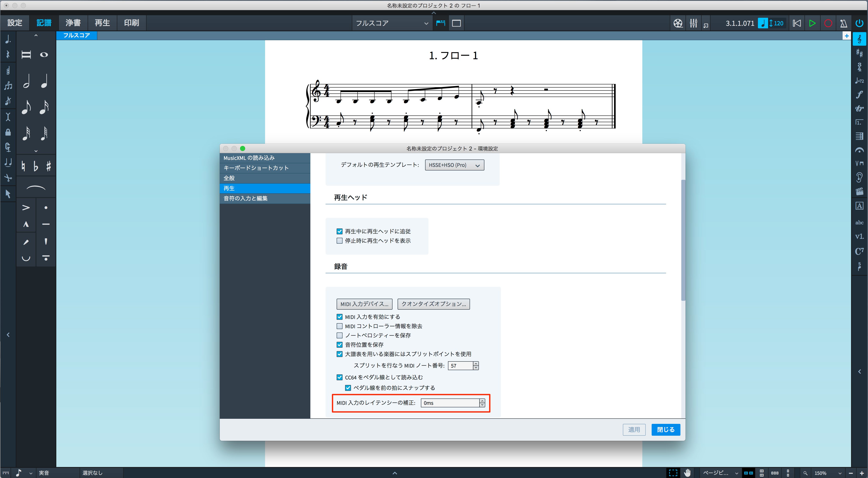
Task: Select the double whole note duration
Action: 26,55
